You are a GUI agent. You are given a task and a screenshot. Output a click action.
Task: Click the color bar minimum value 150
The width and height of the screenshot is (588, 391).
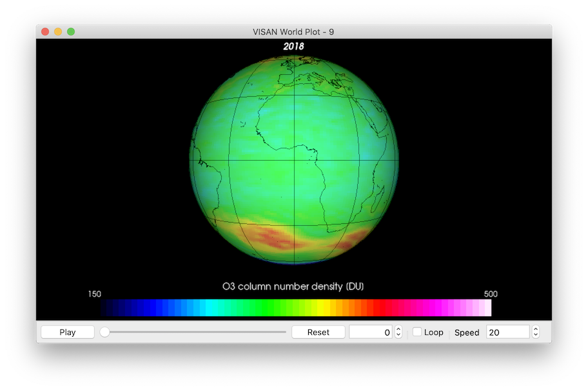coord(95,294)
